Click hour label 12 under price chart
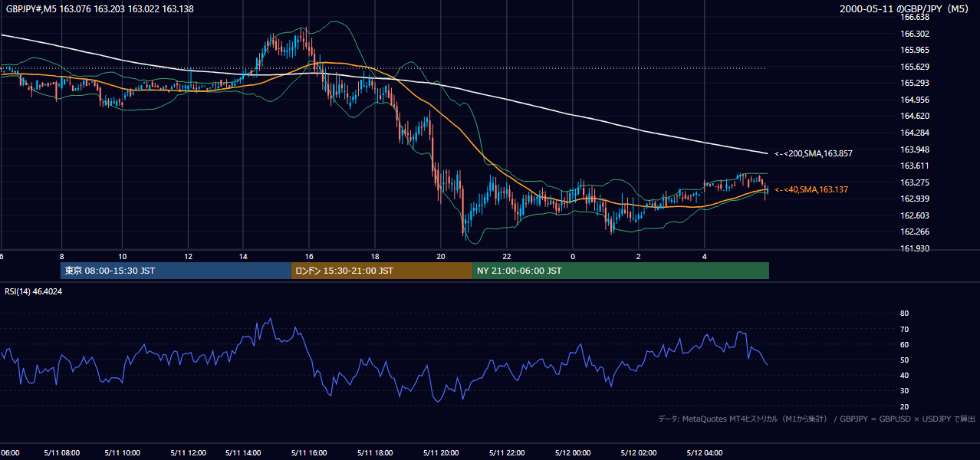Viewport: 980px width, 460px height. pyautogui.click(x=189, y=255)
